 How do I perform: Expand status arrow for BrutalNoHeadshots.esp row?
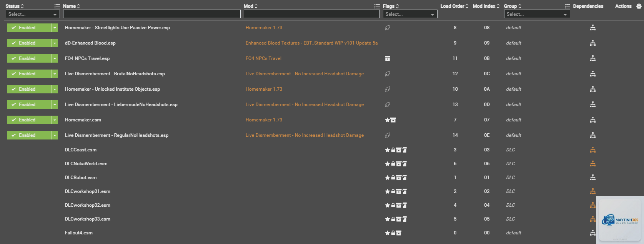pyautogui.click(x=55, y=74)
